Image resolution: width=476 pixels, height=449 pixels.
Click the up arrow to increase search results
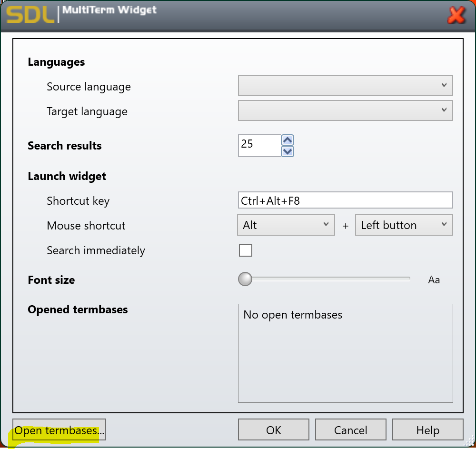(287, 140)
